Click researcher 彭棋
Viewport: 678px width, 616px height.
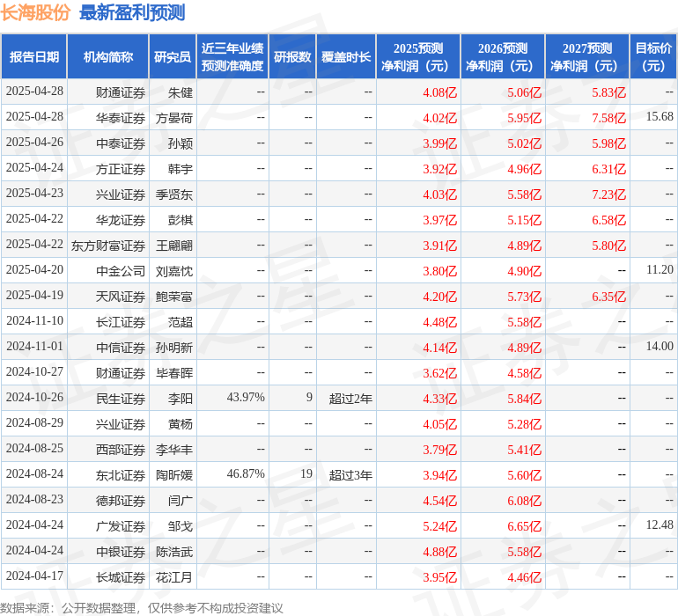[181, 220]
